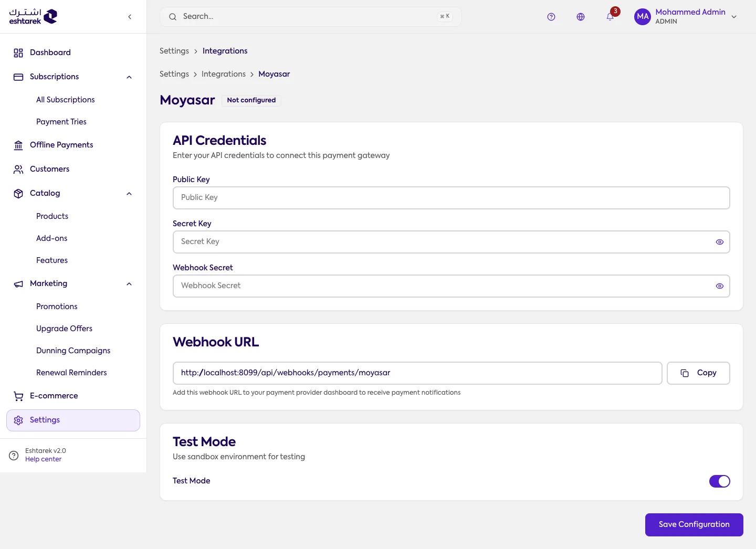Click the Catalog box icon
756x549 pixels.
tap(18, 193)
